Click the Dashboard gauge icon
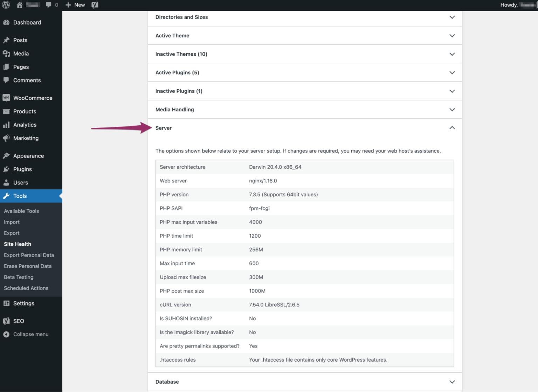The height and width of the screenshot is (392, 538). click(x=6, y=22)
